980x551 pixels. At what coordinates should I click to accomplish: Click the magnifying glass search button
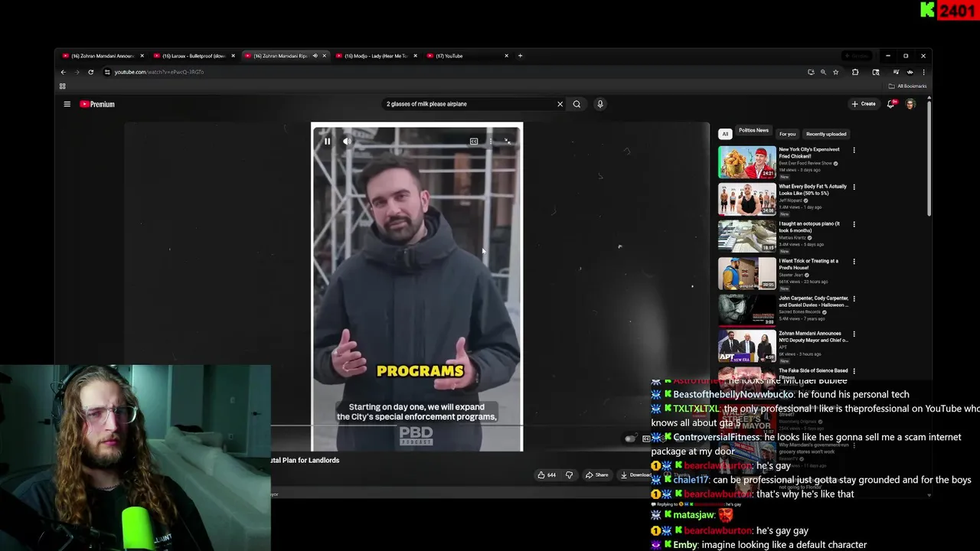577,104
